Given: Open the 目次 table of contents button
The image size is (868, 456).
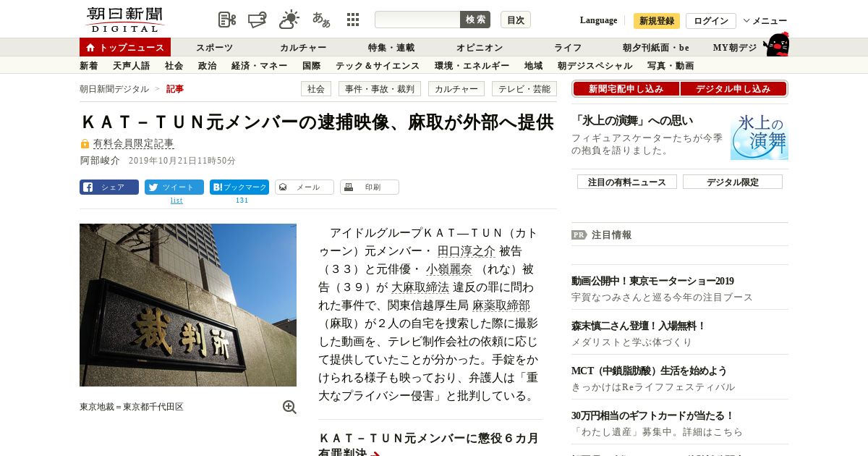Looking at the screenshot, I should 516,20.
